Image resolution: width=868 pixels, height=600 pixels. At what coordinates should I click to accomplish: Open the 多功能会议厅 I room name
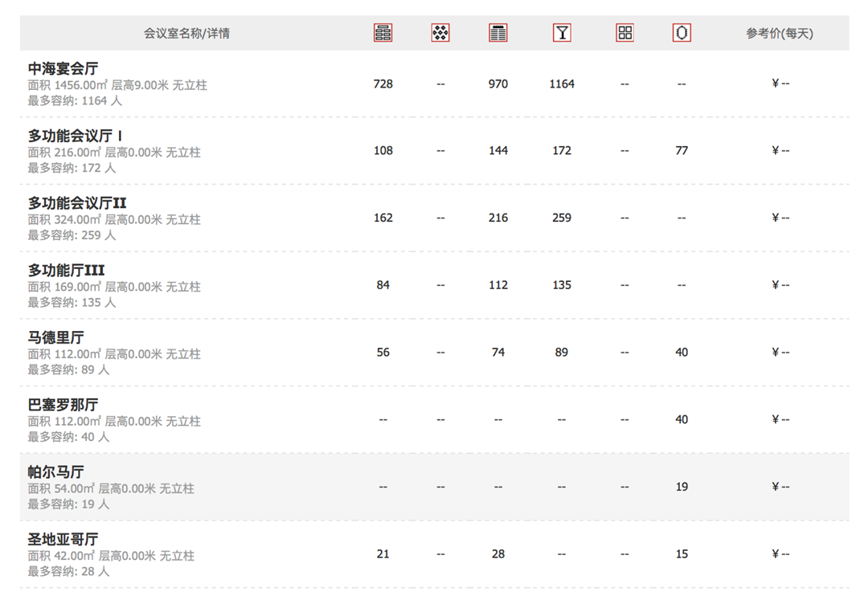(76, 136)
